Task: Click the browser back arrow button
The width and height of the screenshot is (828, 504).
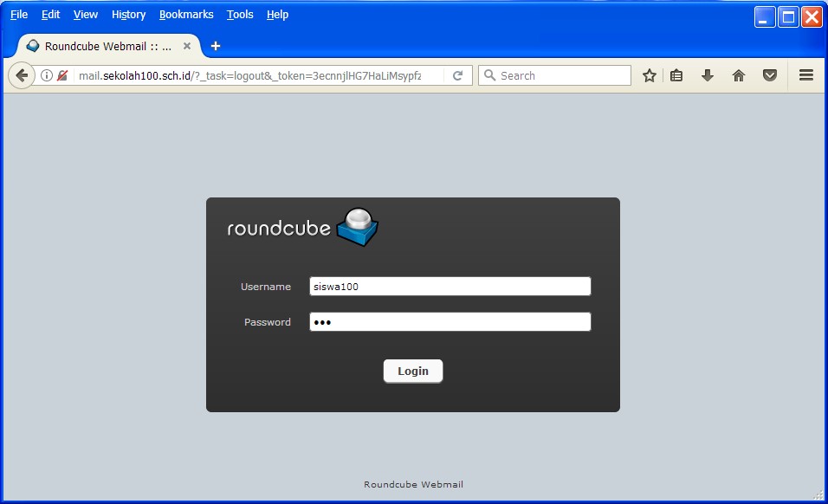Action: tap(22, 75)
